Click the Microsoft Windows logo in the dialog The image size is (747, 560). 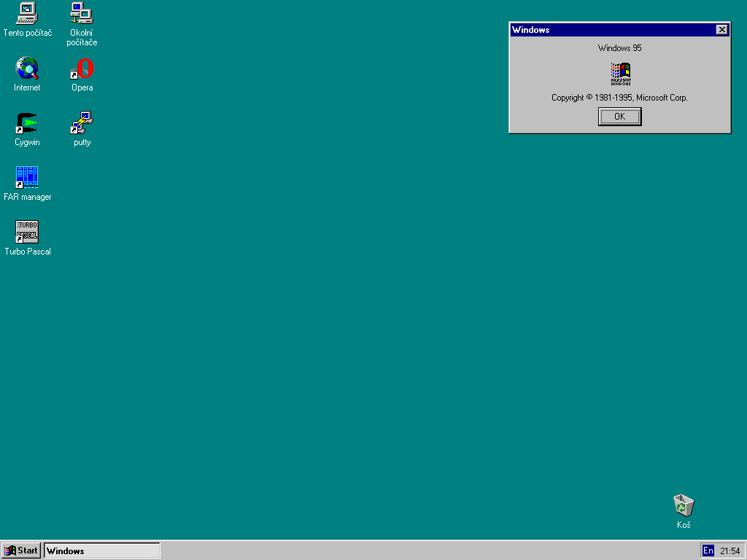[x=620, y=74]
